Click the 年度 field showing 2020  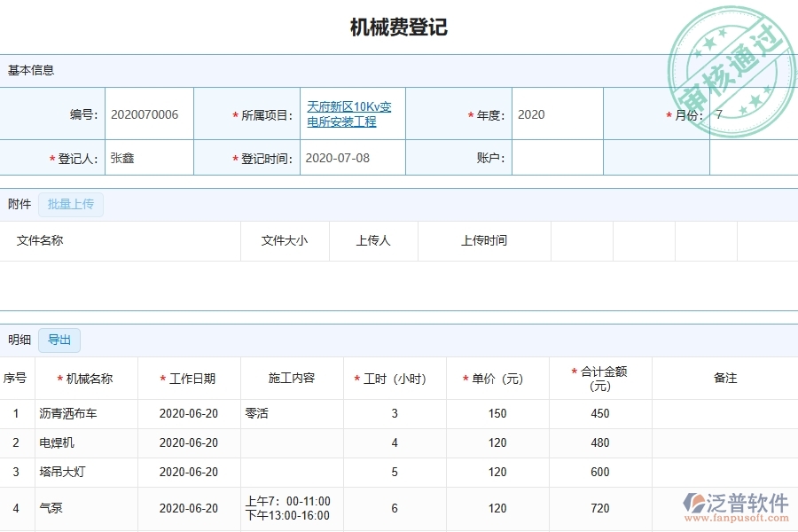coord(531,114)
